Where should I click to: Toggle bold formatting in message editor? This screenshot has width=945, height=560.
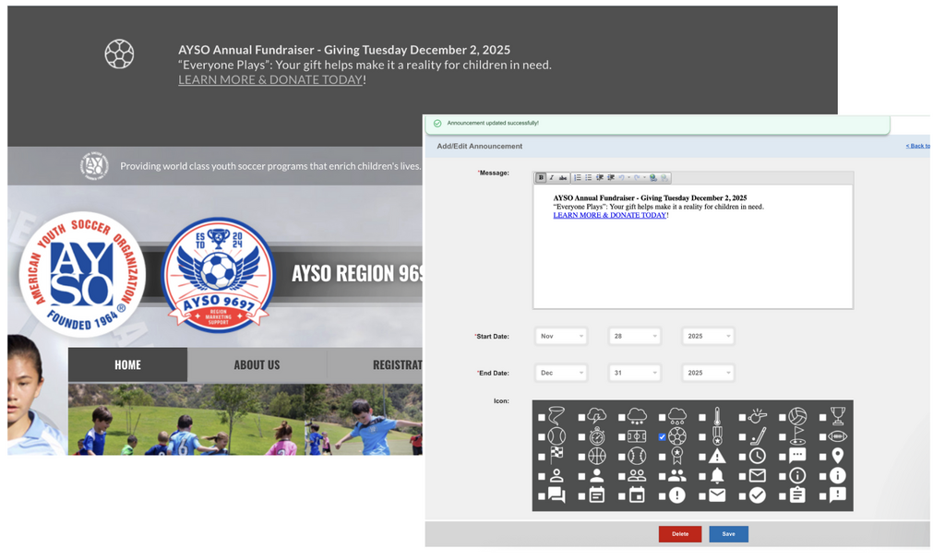(541, 178)
